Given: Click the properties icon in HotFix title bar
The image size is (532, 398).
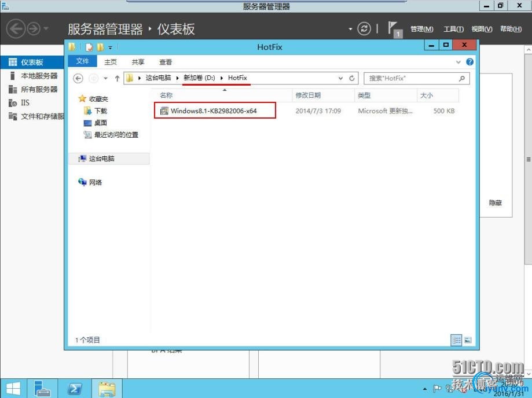Looking at the screenshot, I should pos(89,47).
